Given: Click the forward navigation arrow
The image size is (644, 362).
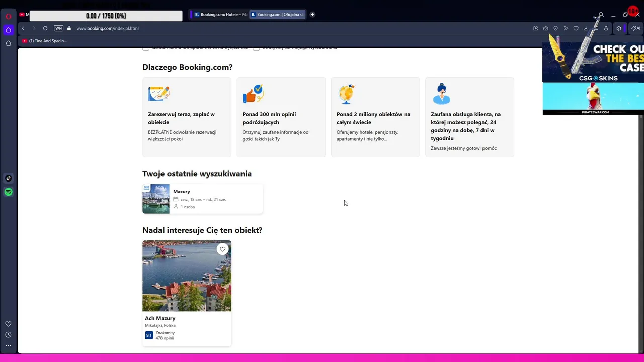Looking at the screenshot, I should click(x=34, y=28).
